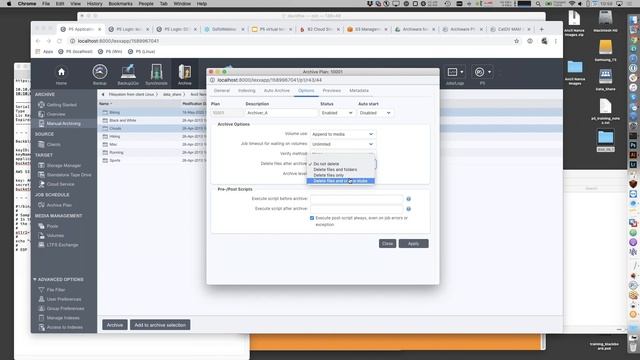Select Manual Archiving in the sidebar
This screenshot has height=360, width=640.
click(x=63, y=123)
